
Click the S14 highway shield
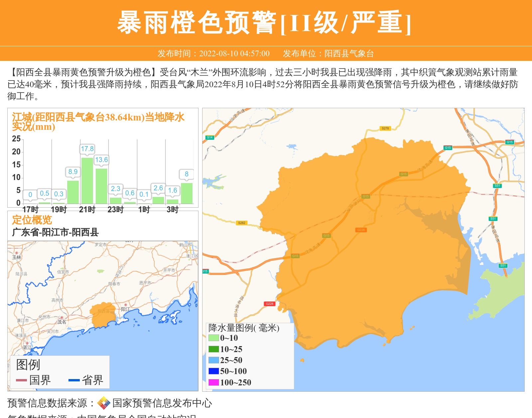pos(209,137)
